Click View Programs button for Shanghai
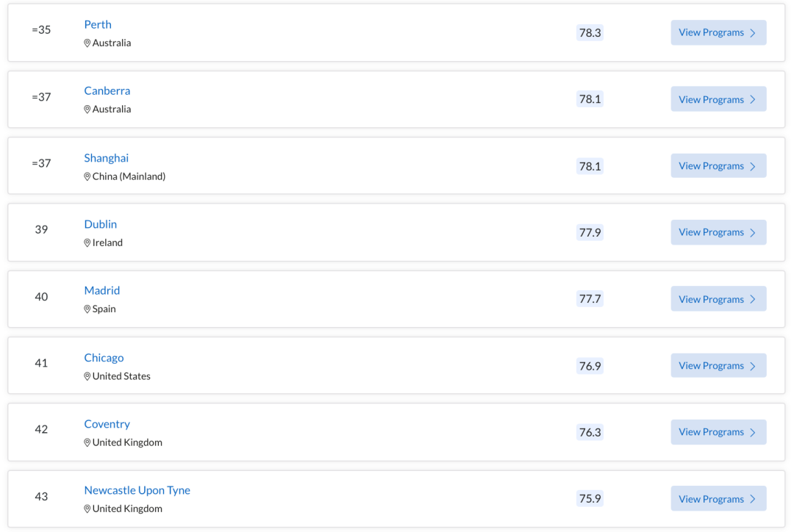The height and width of the screenshot is (532, 794). (x=718, y=165)
